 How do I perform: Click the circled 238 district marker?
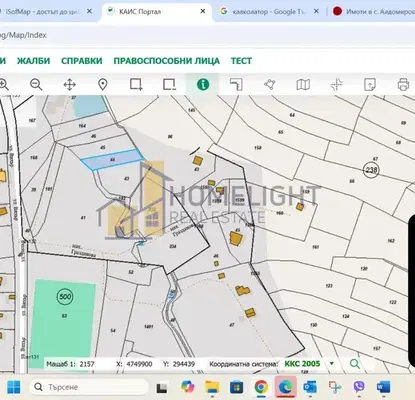click(x=371, y=170)
